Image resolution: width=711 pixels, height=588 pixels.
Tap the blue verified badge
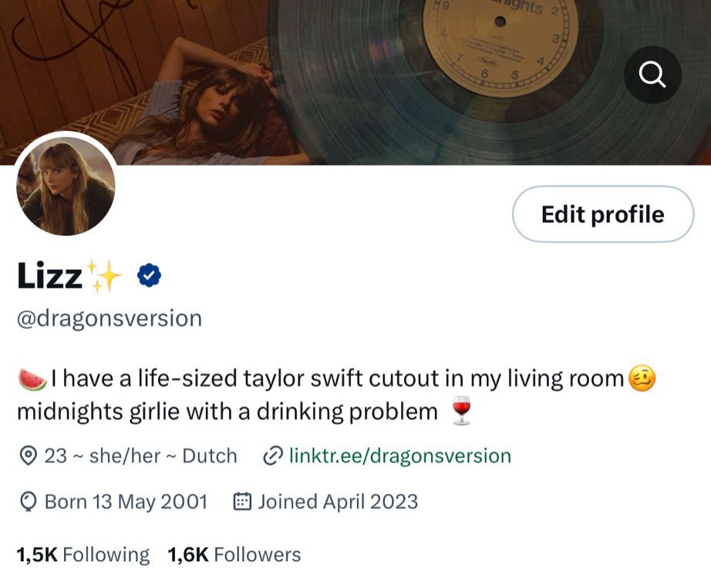(x=149, y=275)
